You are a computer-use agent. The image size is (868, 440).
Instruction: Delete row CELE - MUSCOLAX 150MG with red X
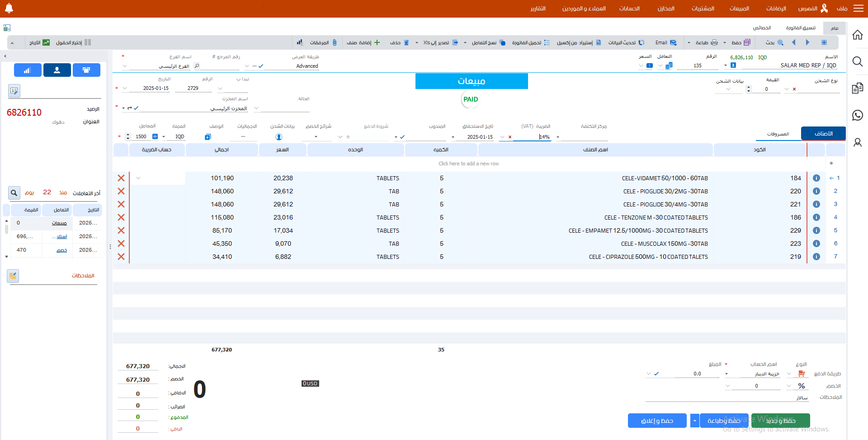coord(121,243)
